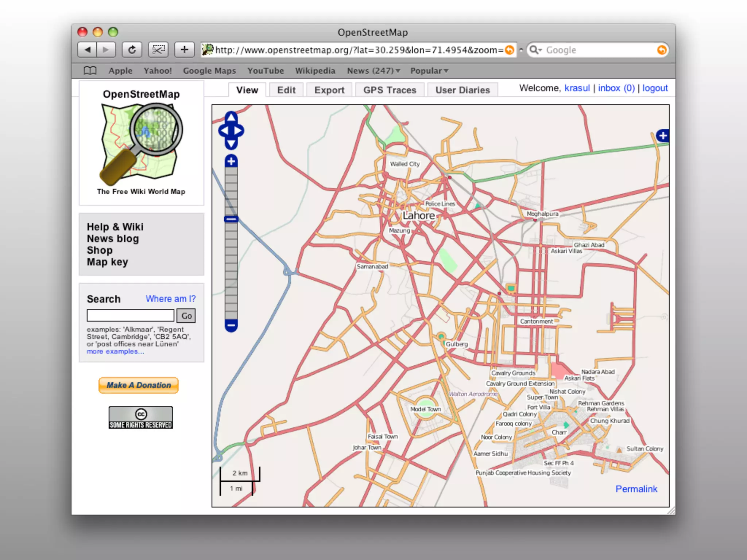This screenshot has height=560, width=747.
Task: Pan the map right with the arrow
Action: pyautogui.click(x=239, y=131)
